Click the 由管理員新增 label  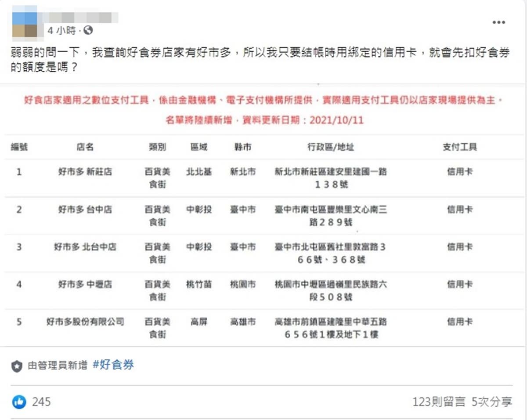(58, 366)
